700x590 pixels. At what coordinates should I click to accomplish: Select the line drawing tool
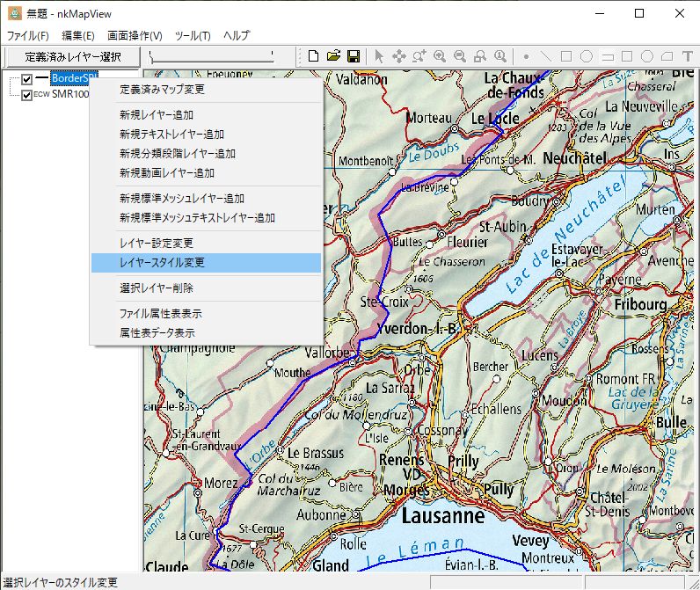pos(546,56)
